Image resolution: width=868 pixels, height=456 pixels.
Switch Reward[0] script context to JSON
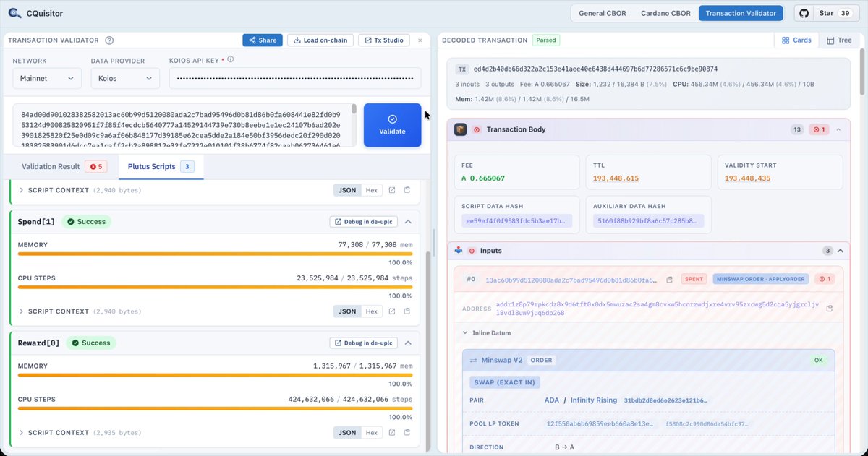pos(347,433)
